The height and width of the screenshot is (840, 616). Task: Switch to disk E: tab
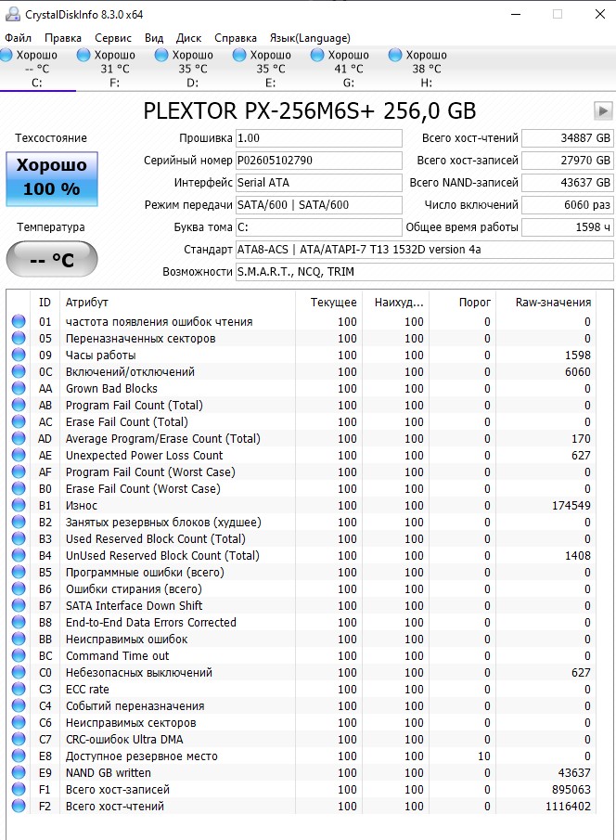click(x=271, y=69)
